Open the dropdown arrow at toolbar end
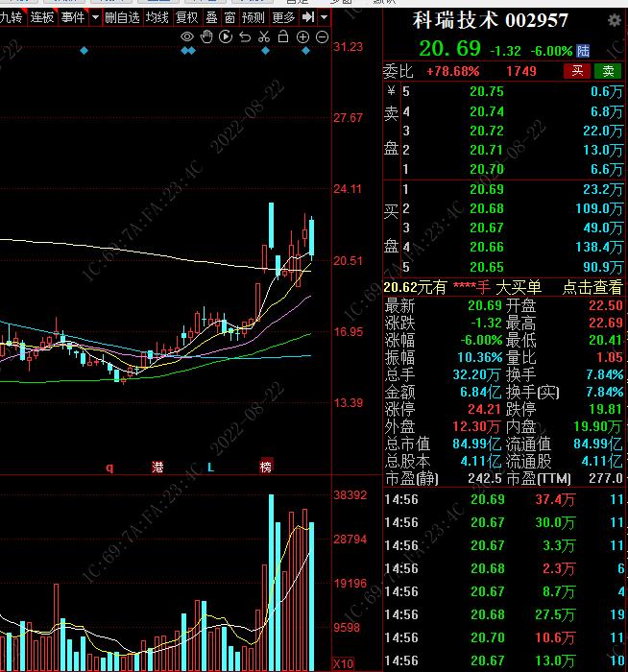The height and width of the screenshot is (672, 628). (x=324, y=17)
